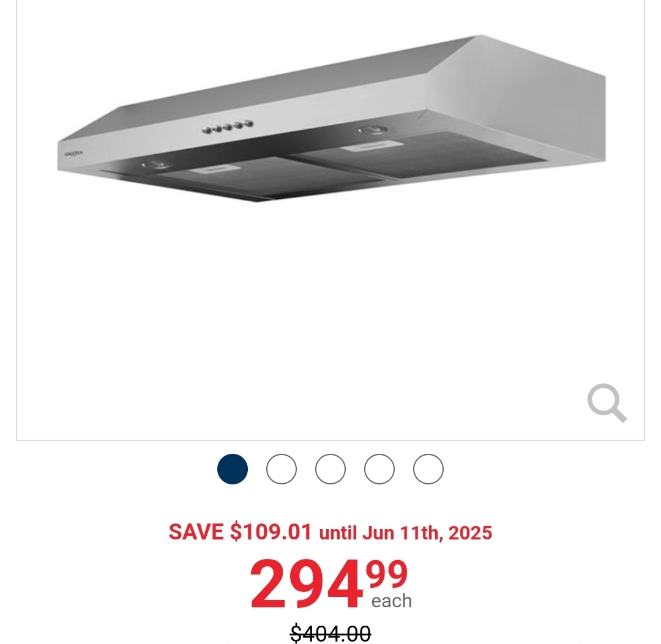This screenshot has width=661, height=644.
Task: Click the "until Jun 11th, 2025" date text
Action: point(406,532)
